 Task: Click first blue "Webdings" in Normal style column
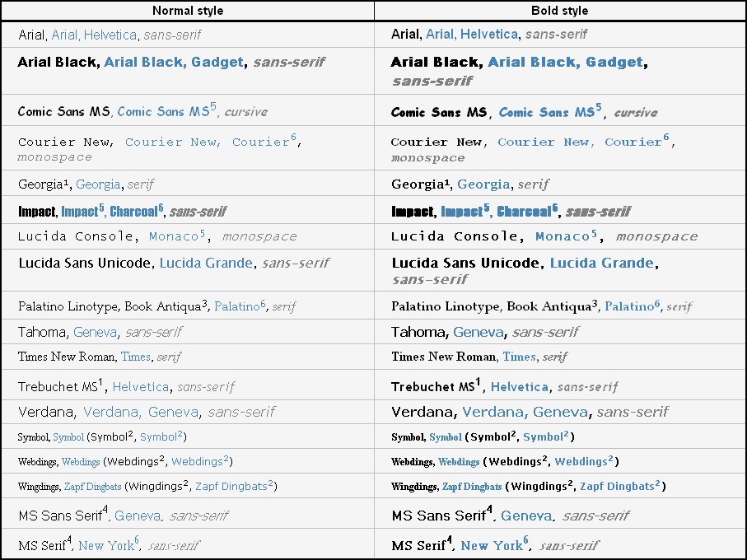81,462
